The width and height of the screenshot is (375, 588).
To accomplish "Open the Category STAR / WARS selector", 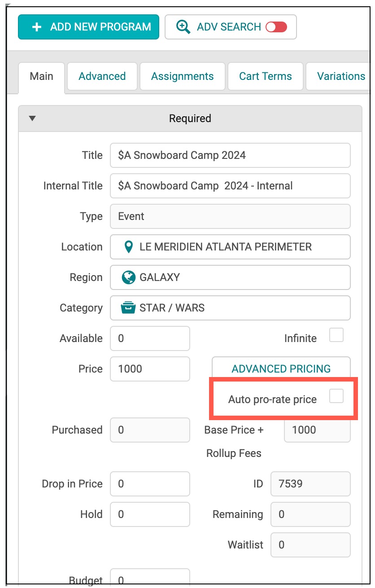I will coord(230,308).
